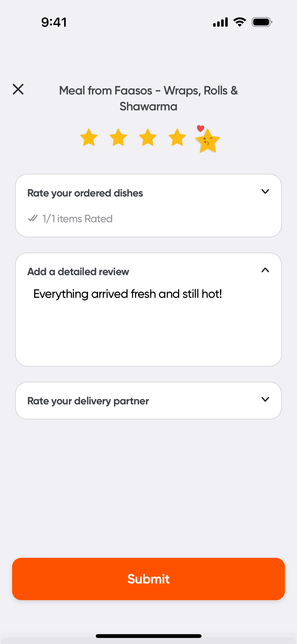Image resolution: width=297 pixels, height=644 pixels.
Task: Submit the meal review
Action: 148,579
